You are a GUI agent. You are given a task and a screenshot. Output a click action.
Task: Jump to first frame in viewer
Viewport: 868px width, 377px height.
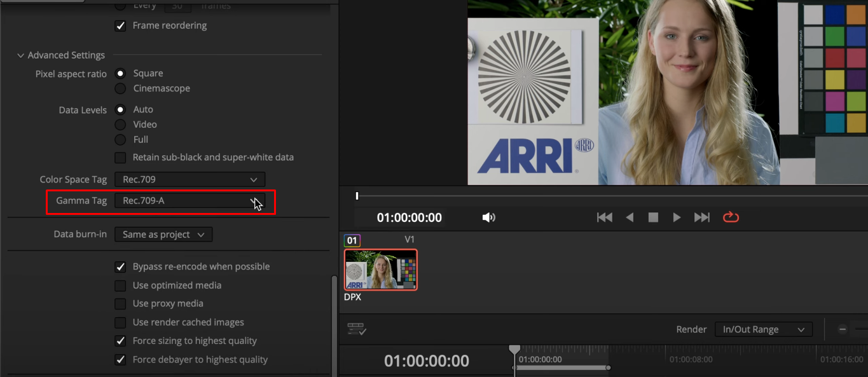point(604,217)
